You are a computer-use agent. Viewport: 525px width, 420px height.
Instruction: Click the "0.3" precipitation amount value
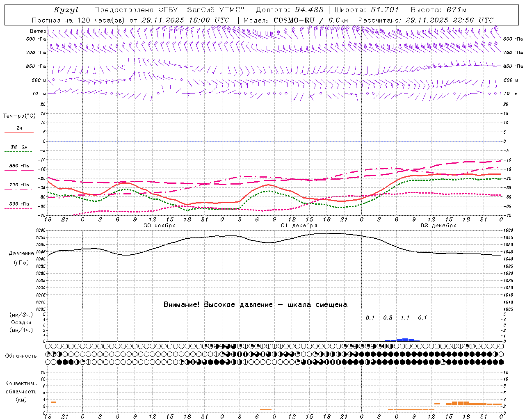[x=388, y=317]
